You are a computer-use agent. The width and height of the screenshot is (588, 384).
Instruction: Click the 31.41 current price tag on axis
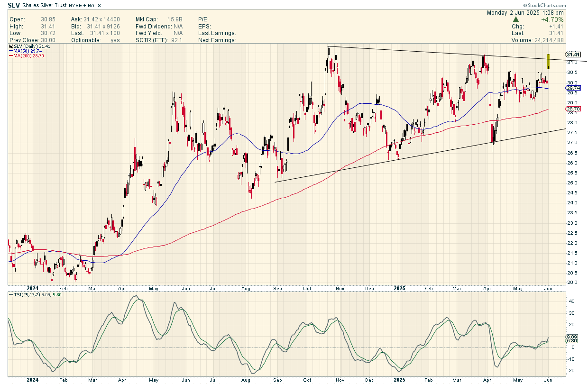[574, 55]
